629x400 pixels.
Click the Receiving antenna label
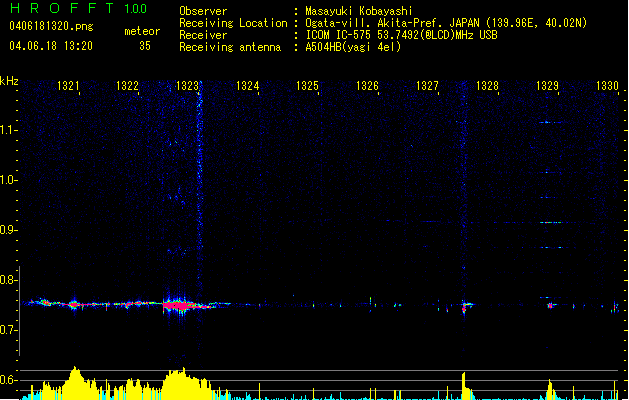click(230, 47)
